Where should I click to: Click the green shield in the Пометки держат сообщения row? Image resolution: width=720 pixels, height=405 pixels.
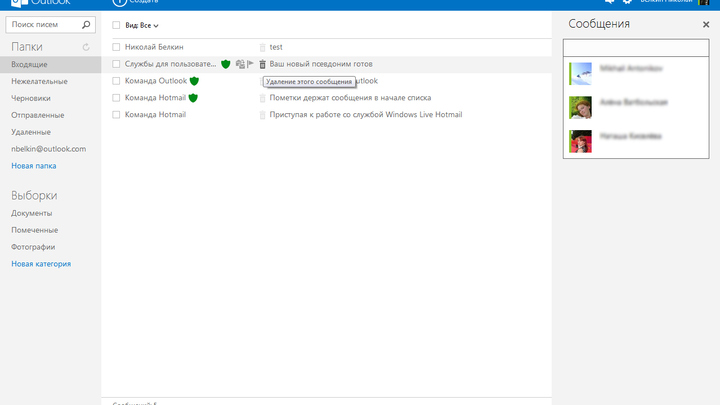coord(193,98)
